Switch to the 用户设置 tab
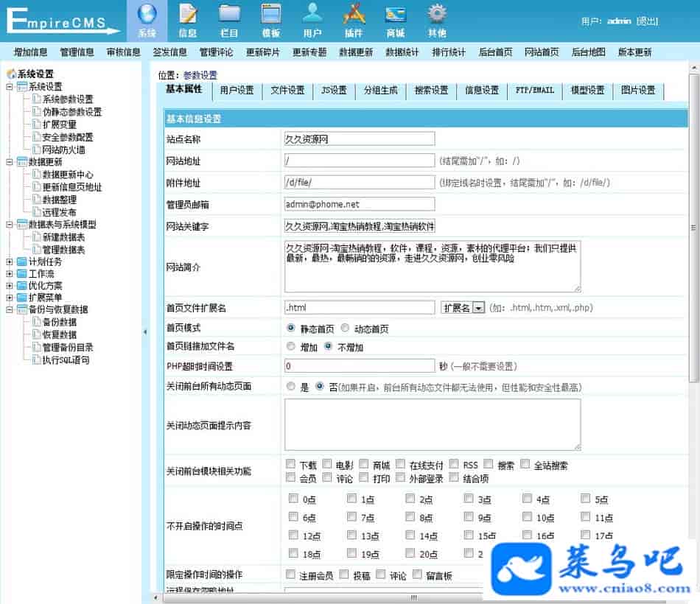The height and width of the screenshot is (604, 700). coord(237,90)
